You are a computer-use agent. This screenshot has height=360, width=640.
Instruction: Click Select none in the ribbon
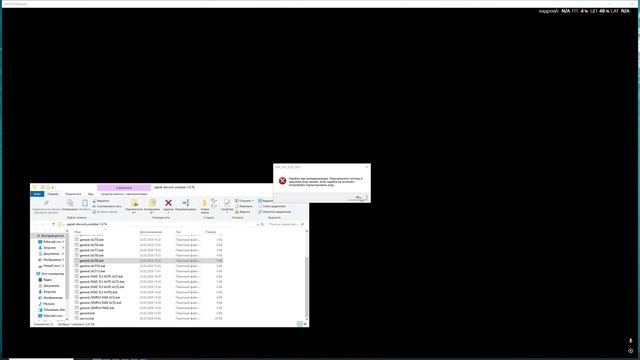pos(272,206)
